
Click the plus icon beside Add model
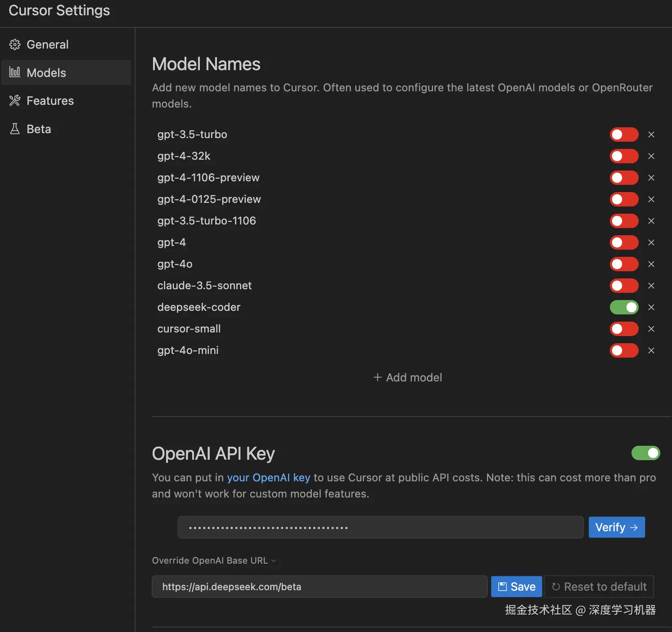pos(377,377)
